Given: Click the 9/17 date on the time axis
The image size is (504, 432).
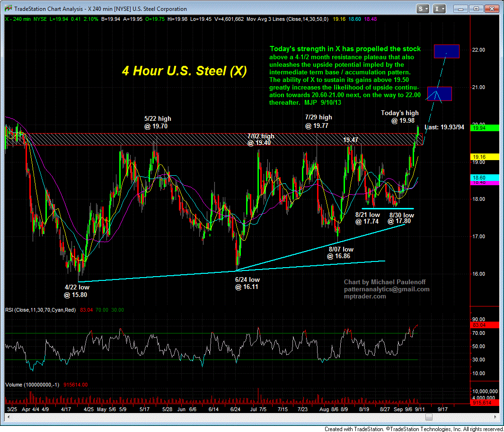Looking at the screenshot, I should coord(442,409).
